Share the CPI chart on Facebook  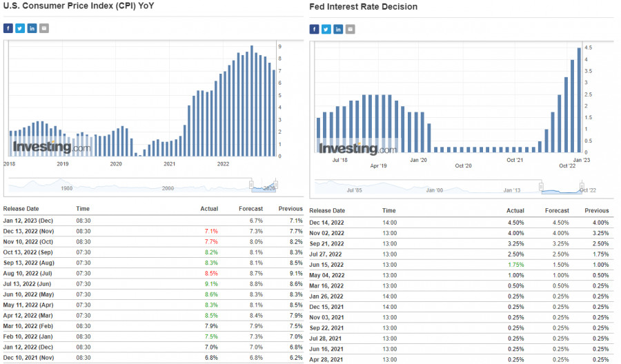click(x=8, y=28)
